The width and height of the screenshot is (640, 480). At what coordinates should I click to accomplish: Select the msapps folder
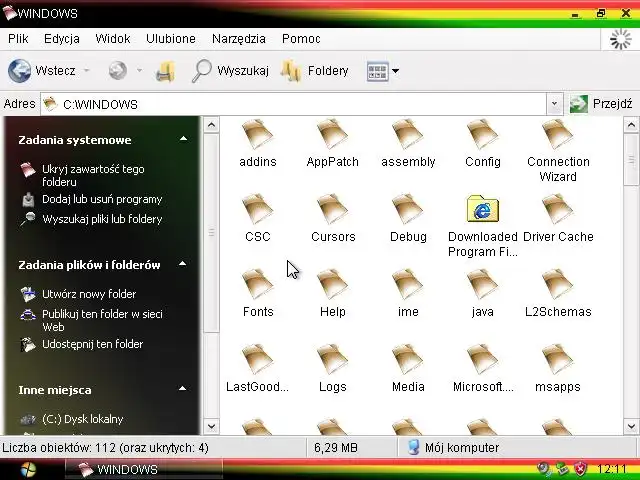pyautogui.click(x=558, y=369)
